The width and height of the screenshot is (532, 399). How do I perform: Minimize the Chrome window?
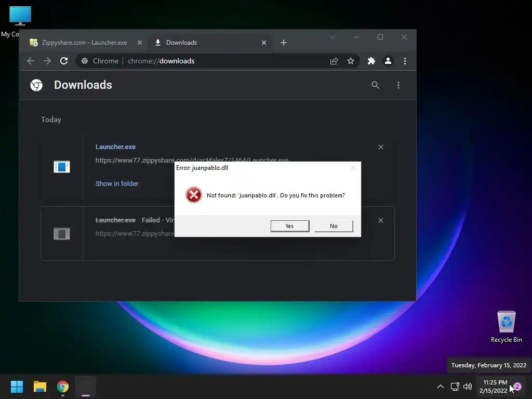pyautogui.click(x=356, y=37)
